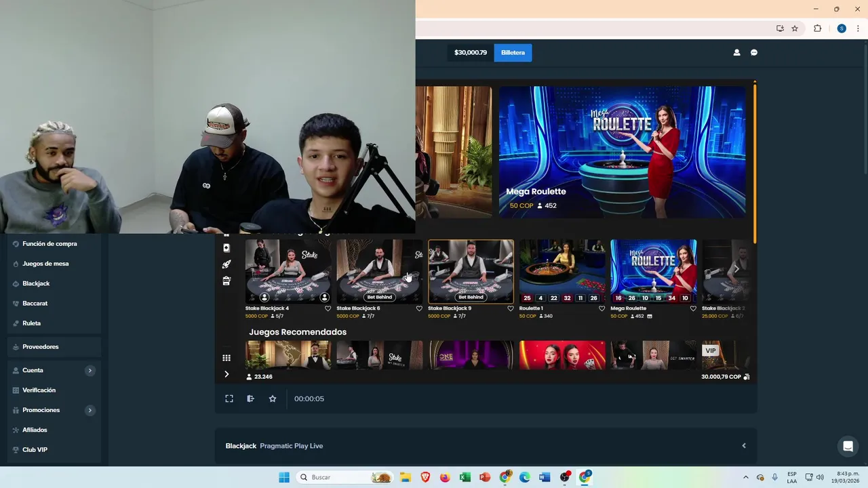Expand the Cuenta submenu arrow
This screenshot has height=488, width=868.
(90, 370)
